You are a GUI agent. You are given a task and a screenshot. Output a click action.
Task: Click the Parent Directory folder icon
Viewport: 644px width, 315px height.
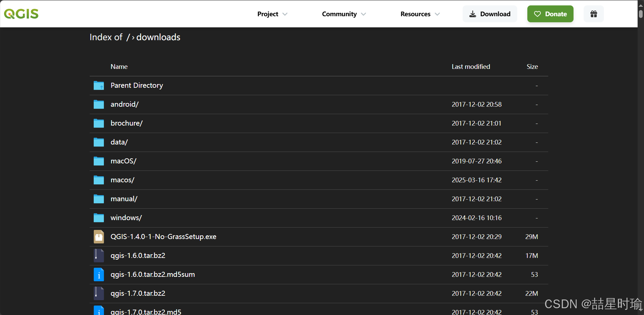pos(99,85)
